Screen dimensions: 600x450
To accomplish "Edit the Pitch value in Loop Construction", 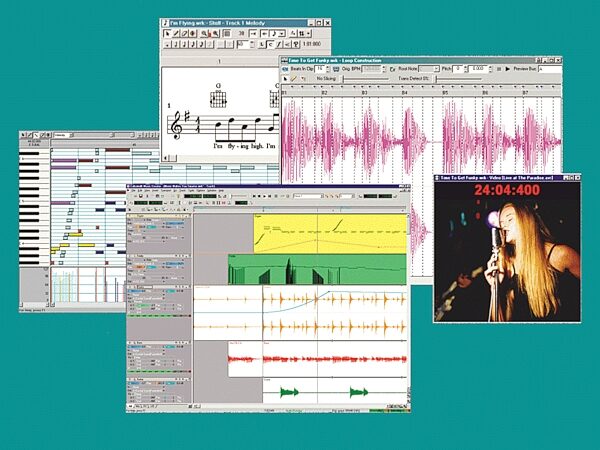I will [458, 69].
